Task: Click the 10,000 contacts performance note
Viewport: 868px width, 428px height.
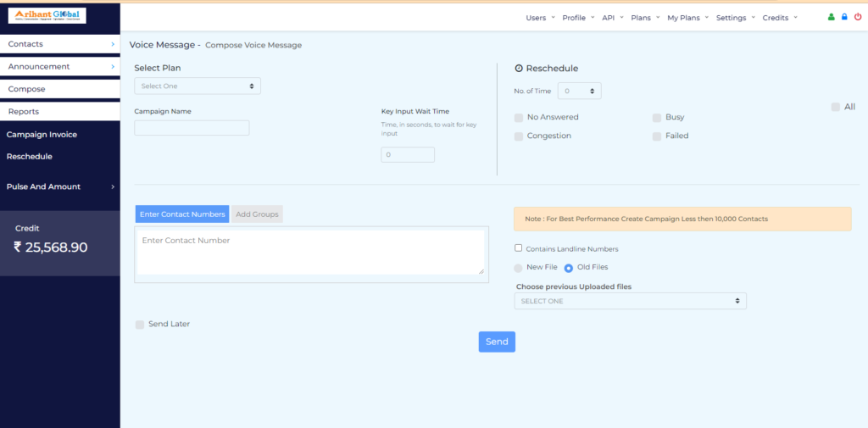Action: click(x=682, y=220)
